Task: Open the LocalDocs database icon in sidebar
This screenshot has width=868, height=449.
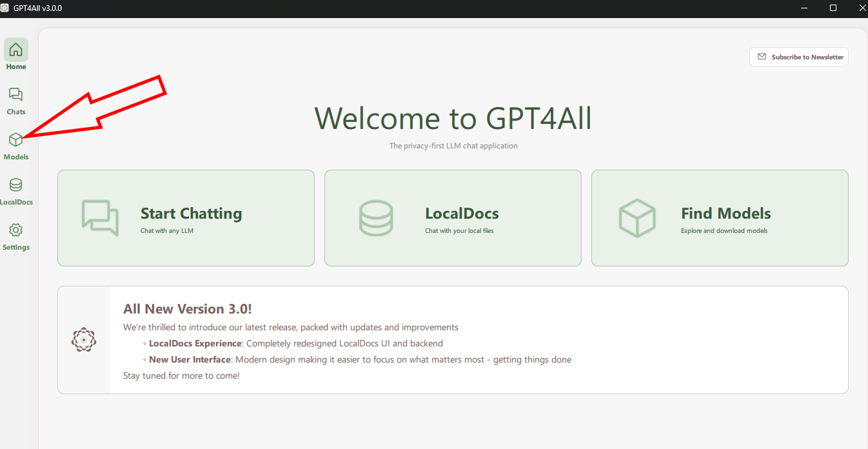Action: [16, 185]
